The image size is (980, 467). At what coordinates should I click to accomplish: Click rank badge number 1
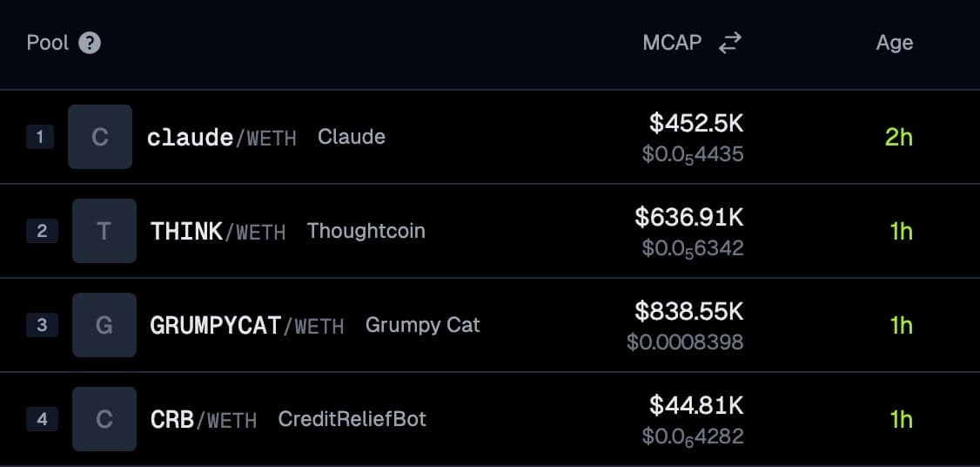(40, 137)
